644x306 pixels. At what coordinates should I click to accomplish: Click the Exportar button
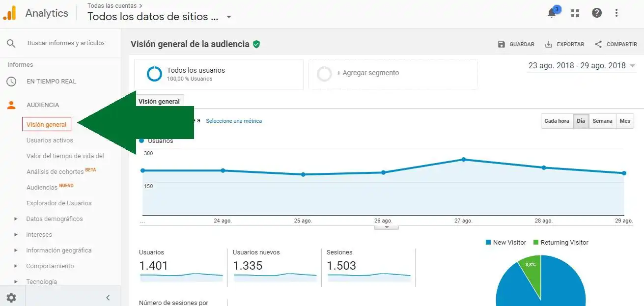[564, 44]
